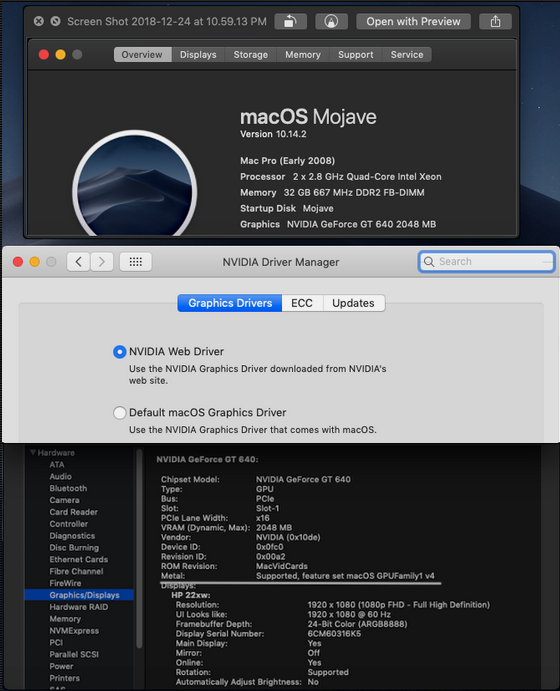
Task: Click '32 GB 667 MHz DDR2 FB-DIMM' text
Action: [x=354, y=193]
